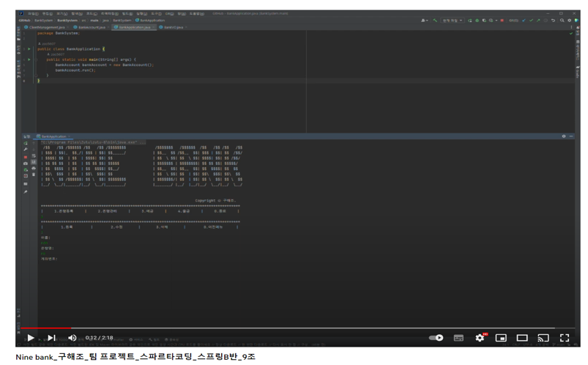Click the Copyright line in console output
588x365 pixels.
(x=215, y=201)
